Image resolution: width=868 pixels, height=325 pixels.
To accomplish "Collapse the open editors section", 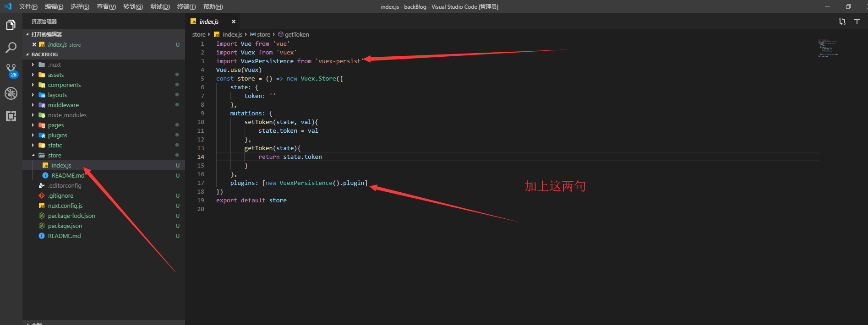I will [x=27, y=34].
